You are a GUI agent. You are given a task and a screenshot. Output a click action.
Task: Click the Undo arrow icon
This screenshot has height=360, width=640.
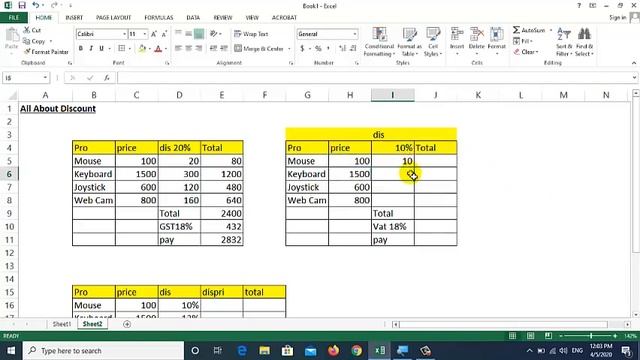tap(36, 5)
